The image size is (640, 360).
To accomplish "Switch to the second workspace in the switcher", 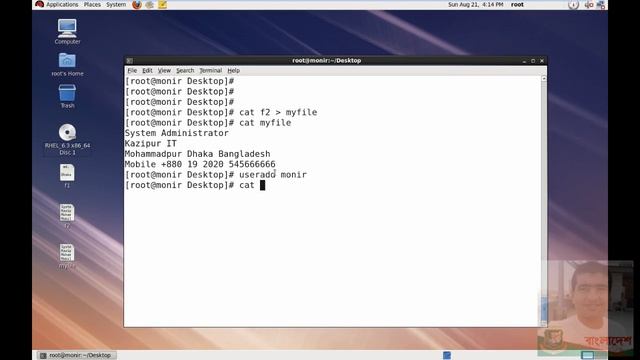I will 601,355.
